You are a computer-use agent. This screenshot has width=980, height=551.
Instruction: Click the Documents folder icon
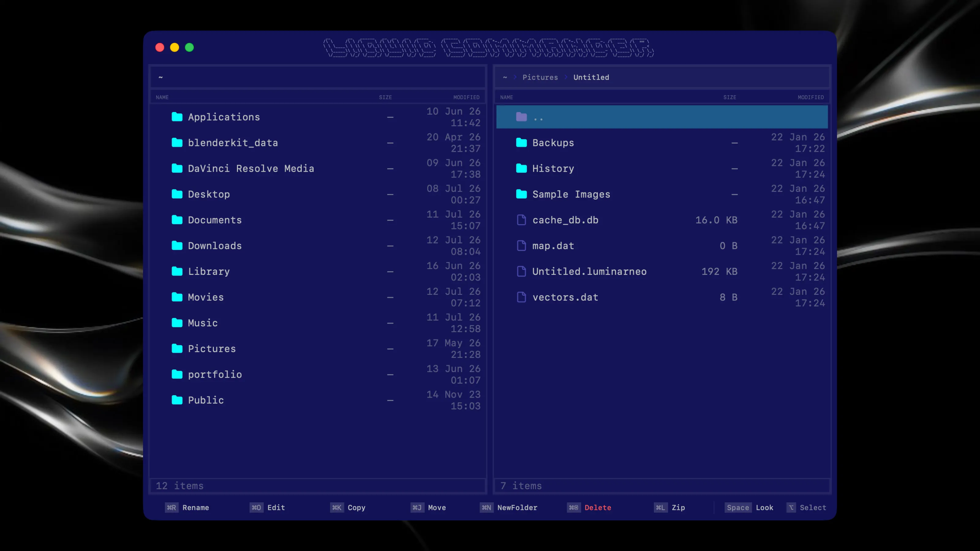(177, 220)
